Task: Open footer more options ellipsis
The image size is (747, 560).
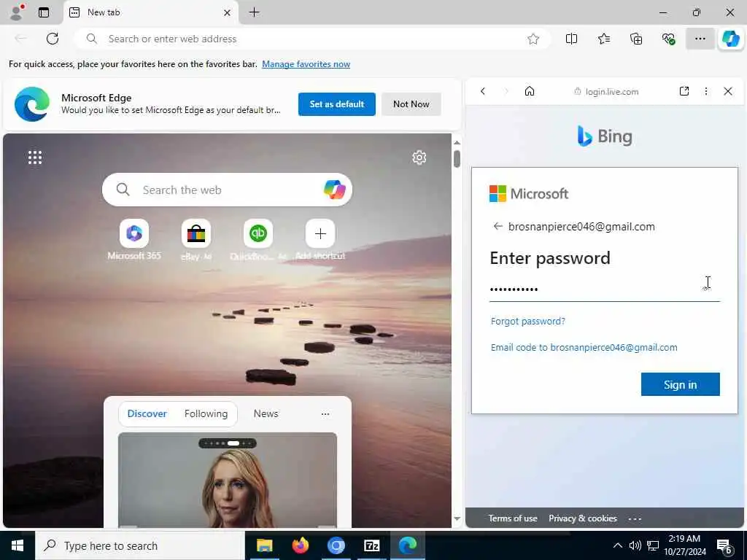Action: tap(635, 519)
